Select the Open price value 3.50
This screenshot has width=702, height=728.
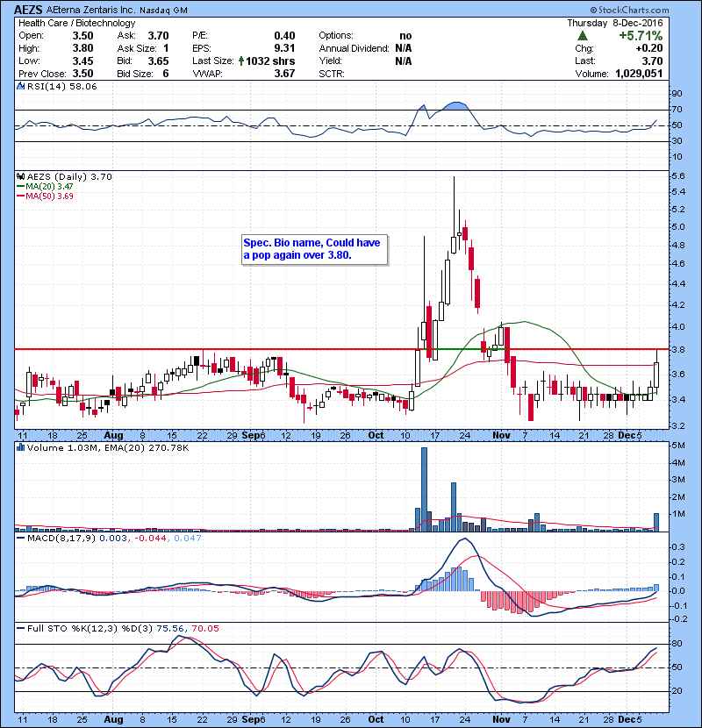click(82, 36)
